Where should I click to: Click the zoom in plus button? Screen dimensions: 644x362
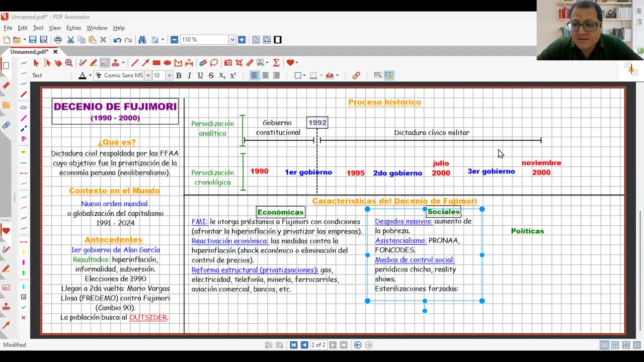tap(242, 40)
